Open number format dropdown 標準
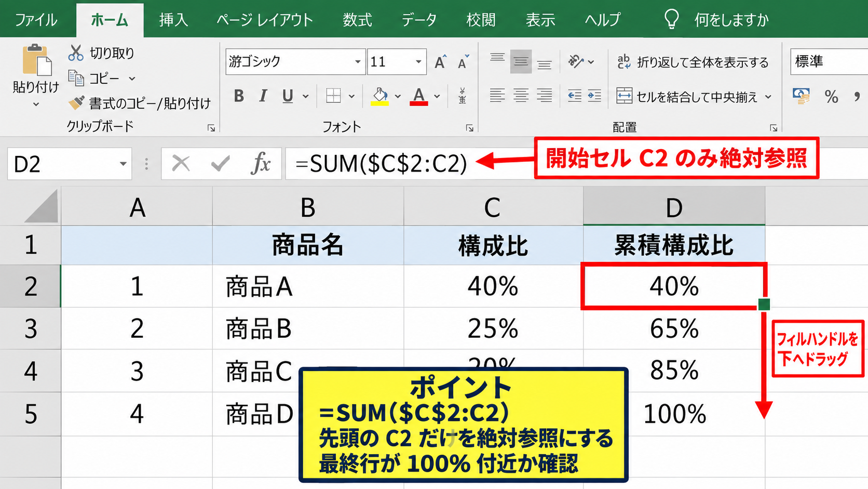 coord(829,62)
